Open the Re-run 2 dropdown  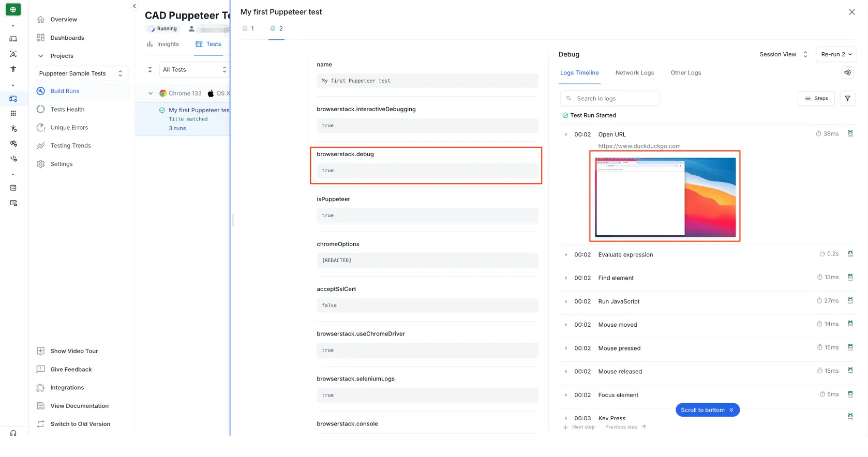836,54
